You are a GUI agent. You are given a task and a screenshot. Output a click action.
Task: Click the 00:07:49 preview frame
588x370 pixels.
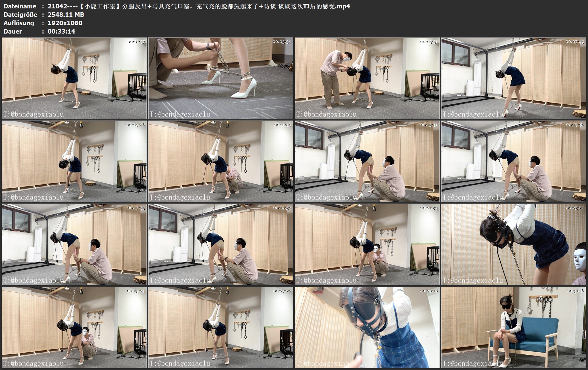[x=513, y=78]
